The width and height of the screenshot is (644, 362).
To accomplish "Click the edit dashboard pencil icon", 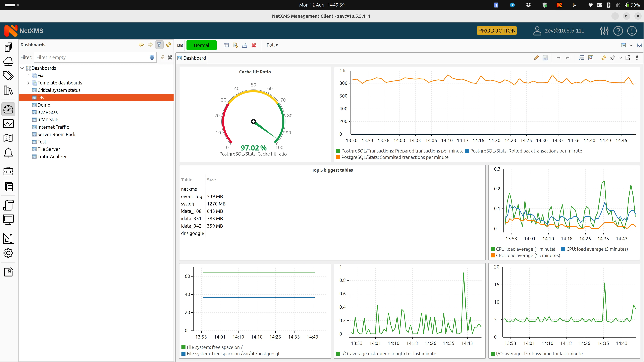I will point(536,58).
